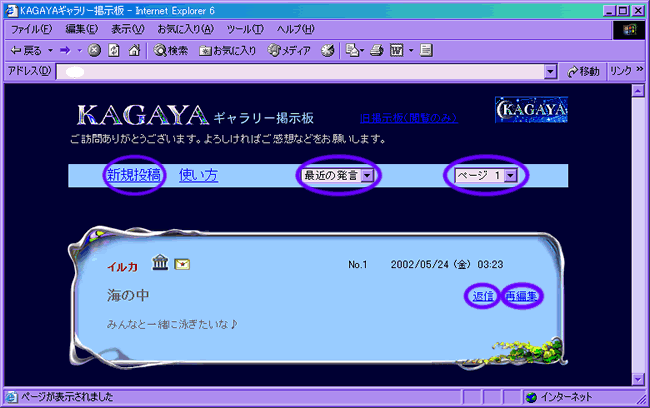Viewport: 650px width, 408px height.
Task: Open the Favorites (お気に入り) menu
Action: [185, 29]
